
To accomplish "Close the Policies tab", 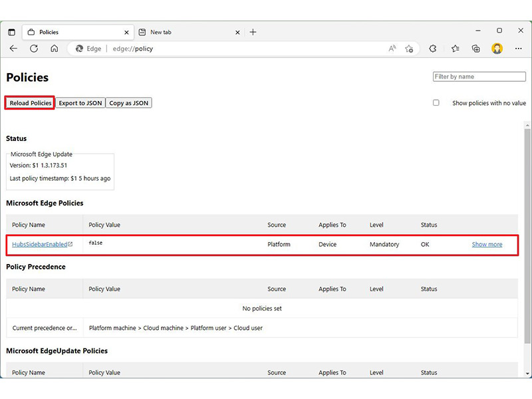I will 126,32.
